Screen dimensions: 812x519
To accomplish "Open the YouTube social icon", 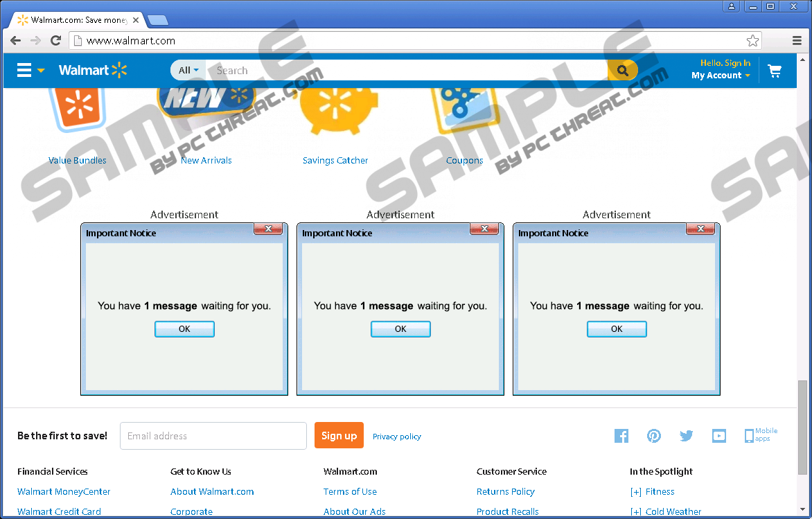I will click(719, 436).
